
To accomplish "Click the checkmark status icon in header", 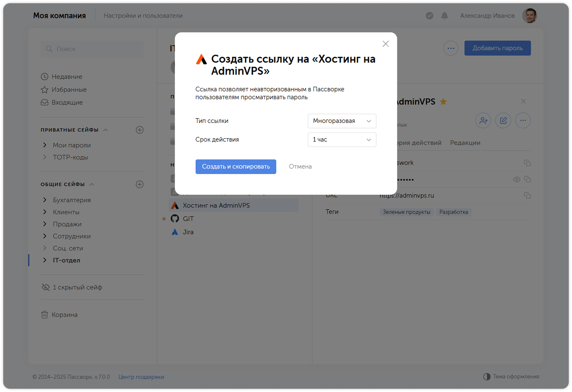I will [429, 16].
